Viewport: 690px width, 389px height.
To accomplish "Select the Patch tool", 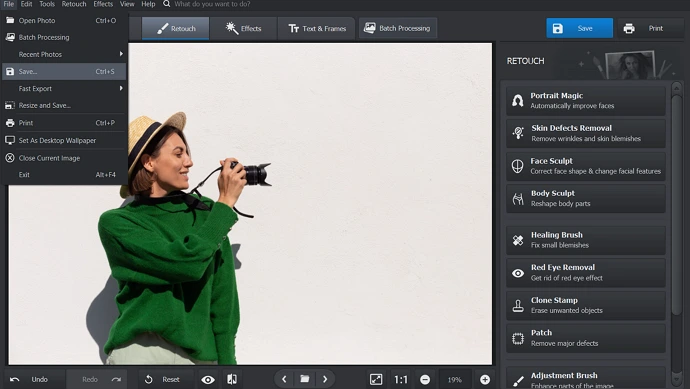I will pyautogui.click(x=586, y=338).
